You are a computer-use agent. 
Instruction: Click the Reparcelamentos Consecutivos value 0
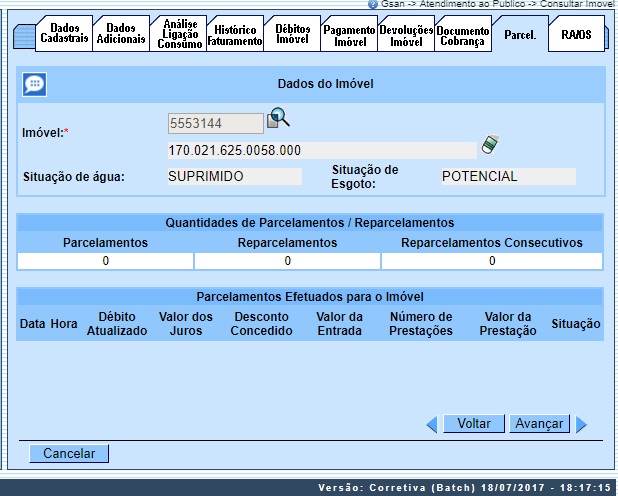tap(492, 261)
